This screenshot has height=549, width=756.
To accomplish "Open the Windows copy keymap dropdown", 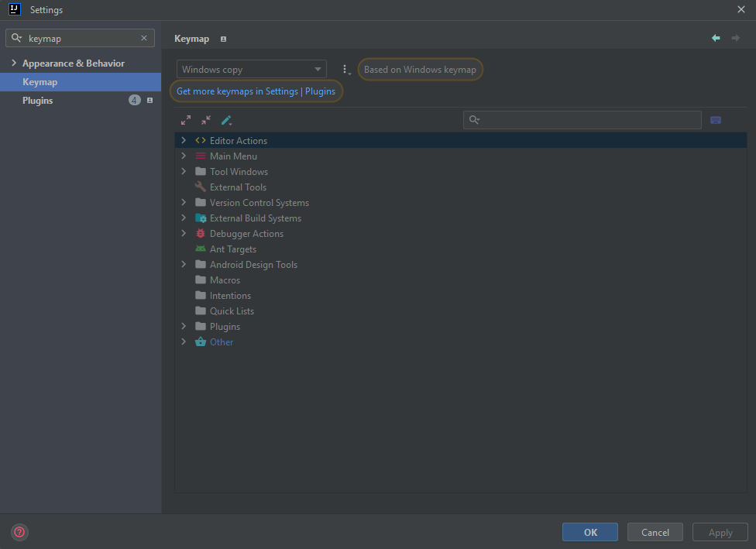I will (x=252, y=70).
